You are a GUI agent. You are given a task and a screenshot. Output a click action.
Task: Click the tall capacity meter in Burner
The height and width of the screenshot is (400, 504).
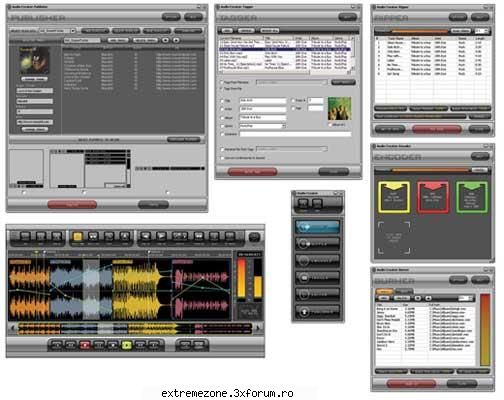485,330
